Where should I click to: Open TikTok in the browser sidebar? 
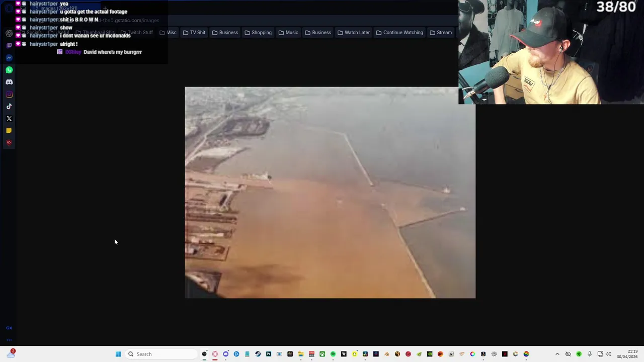pyautogui.click(x=9, y=106)
